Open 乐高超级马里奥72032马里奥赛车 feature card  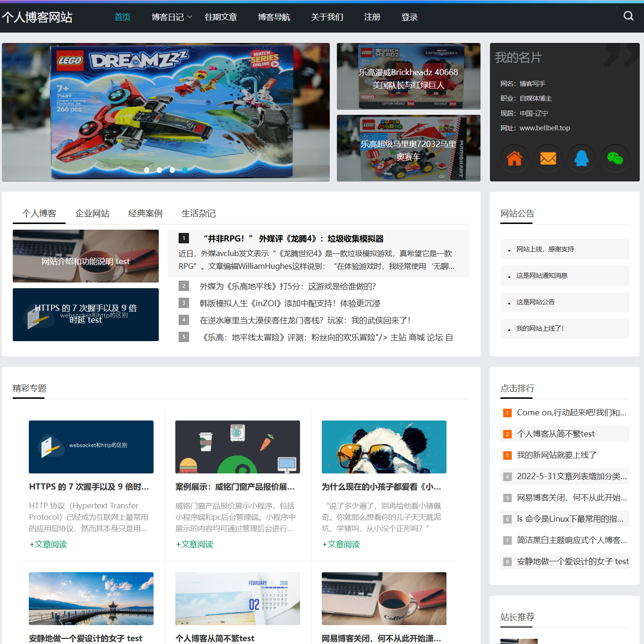[x=409, y=148]
